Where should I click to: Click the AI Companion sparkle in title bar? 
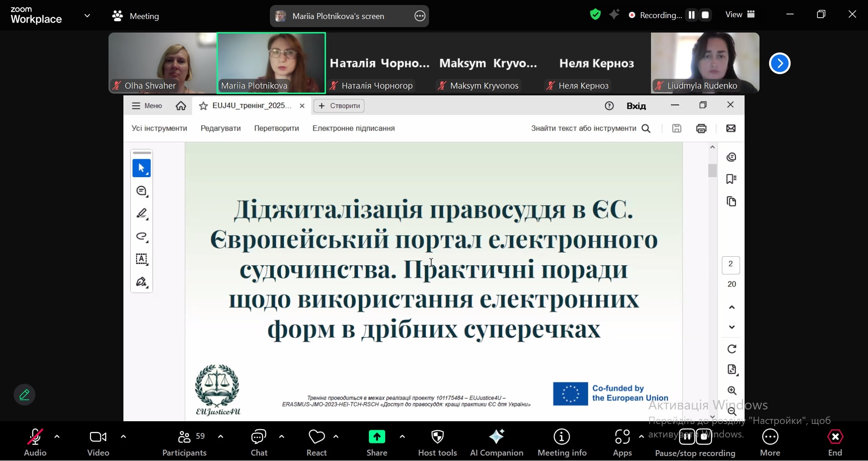point(614,15)
